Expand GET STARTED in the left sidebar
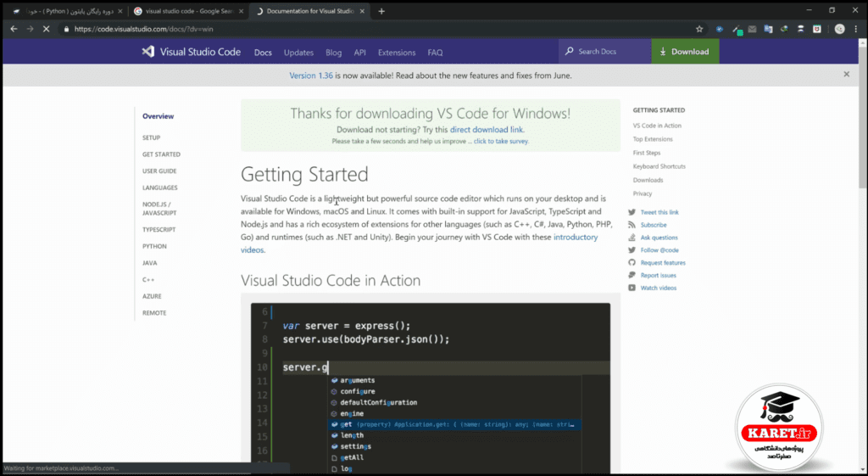The width and height of the screenshot is (868, 476). (x=161, y=154)
